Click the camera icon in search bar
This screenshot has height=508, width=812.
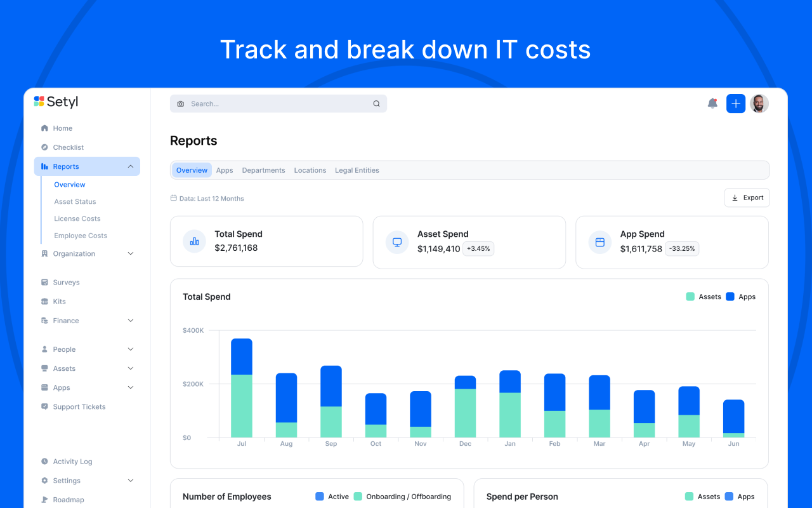180,104
